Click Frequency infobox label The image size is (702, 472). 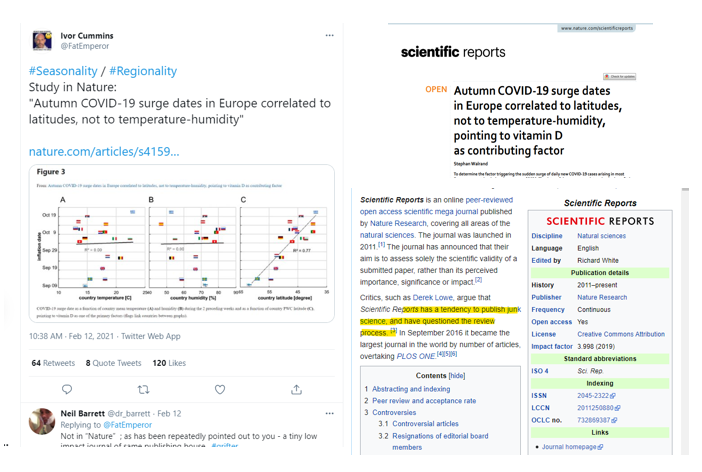point(548,310)
